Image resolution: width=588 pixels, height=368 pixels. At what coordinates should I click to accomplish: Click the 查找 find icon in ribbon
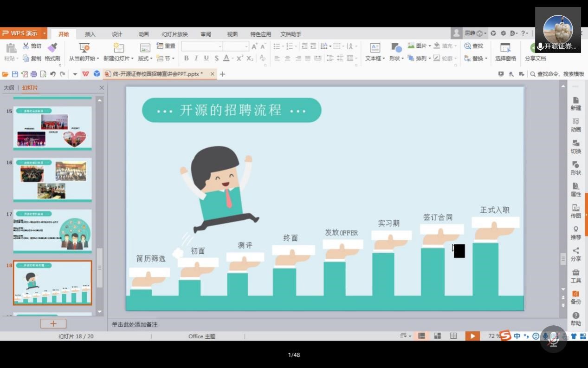tap(474, 46)
